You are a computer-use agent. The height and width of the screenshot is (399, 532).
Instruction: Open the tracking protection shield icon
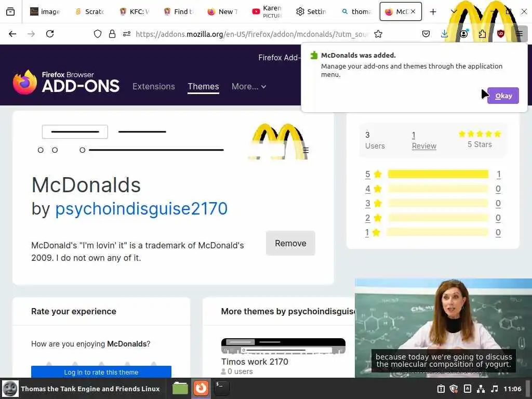tap(98, 34)
